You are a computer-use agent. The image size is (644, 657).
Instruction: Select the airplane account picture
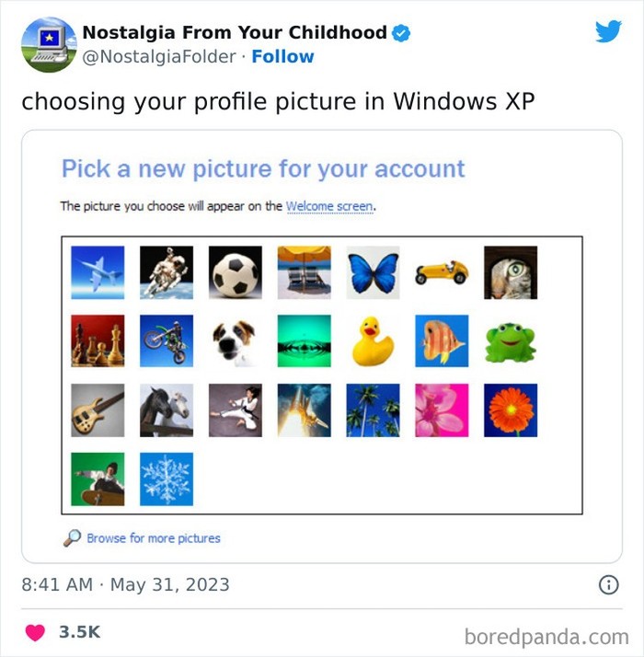pos(98,272)
